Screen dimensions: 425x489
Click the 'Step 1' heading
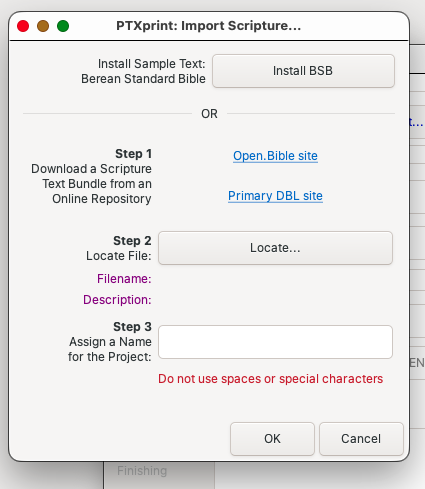point(133,154)
